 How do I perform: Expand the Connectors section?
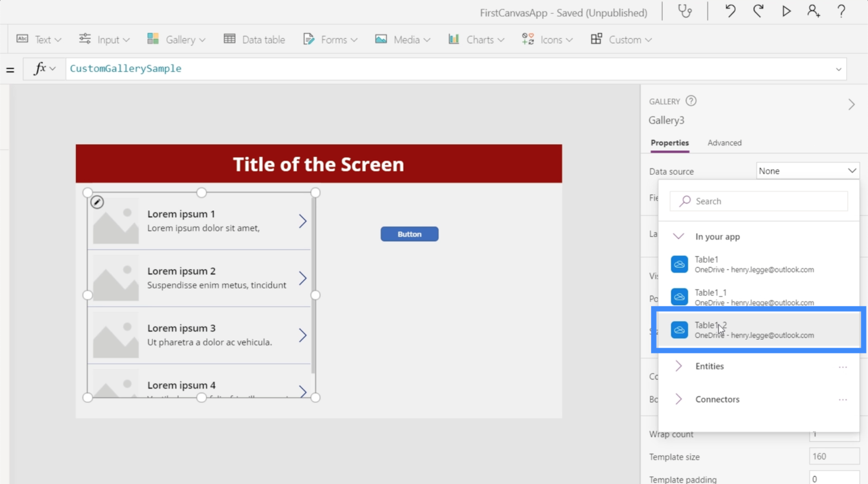tap(678, 399)
